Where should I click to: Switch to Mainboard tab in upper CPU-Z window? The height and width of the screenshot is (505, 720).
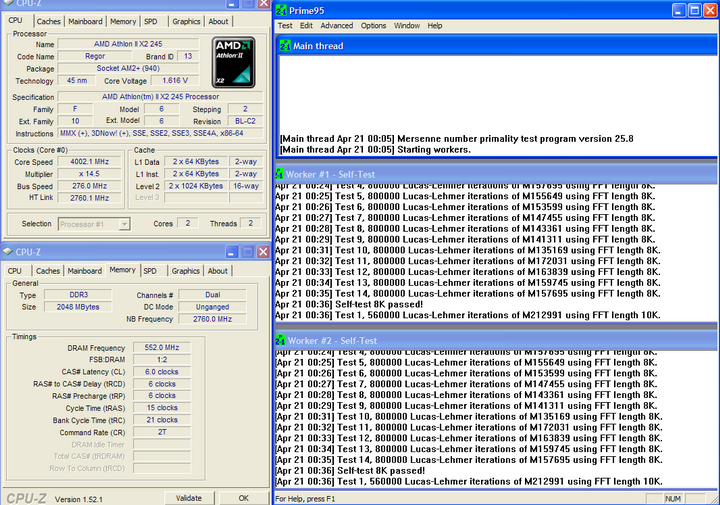(x=85, y=22)
